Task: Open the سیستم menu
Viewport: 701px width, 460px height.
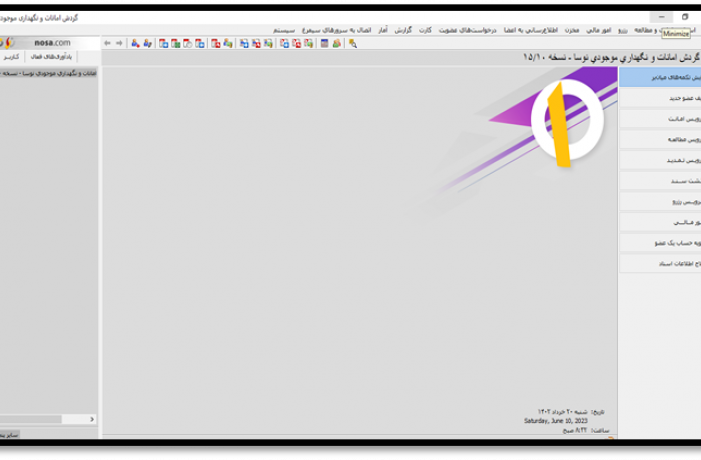Action: pos(284,30)
